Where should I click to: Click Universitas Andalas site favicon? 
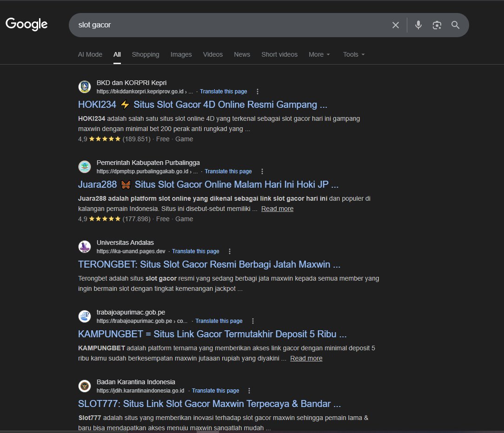click(85, 247)
